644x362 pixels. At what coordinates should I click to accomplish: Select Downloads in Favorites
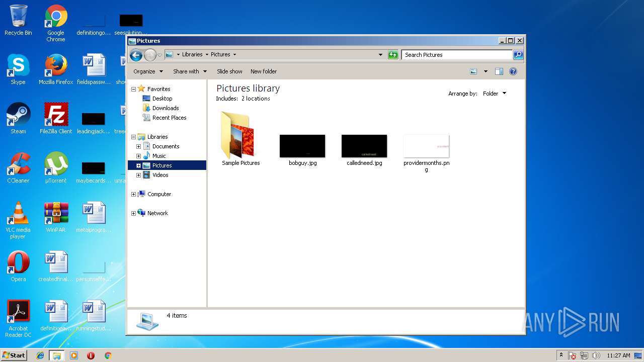coord(166,108)
